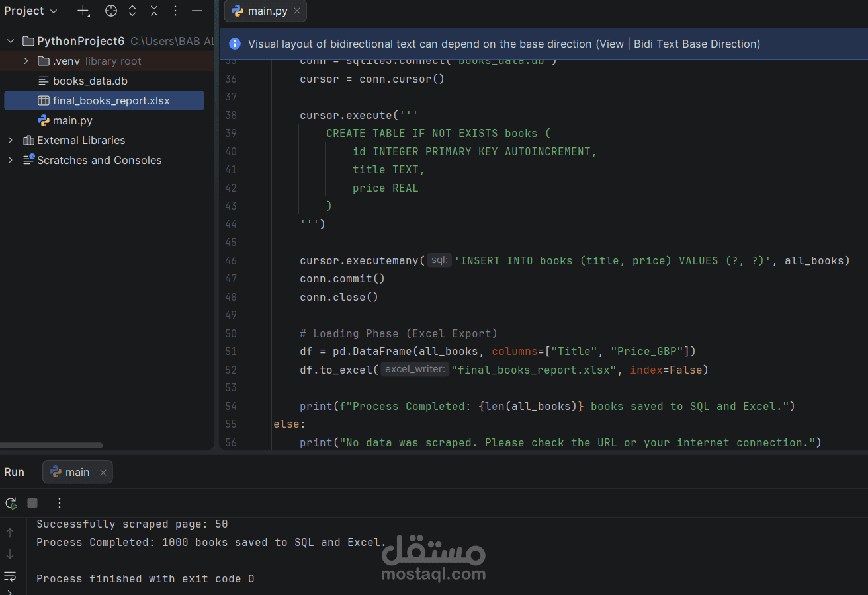Click 'Successfully scraped page: 50' output line
Image resolution: width=868 pixels, height=595 pixels.
tap(132, 524)
